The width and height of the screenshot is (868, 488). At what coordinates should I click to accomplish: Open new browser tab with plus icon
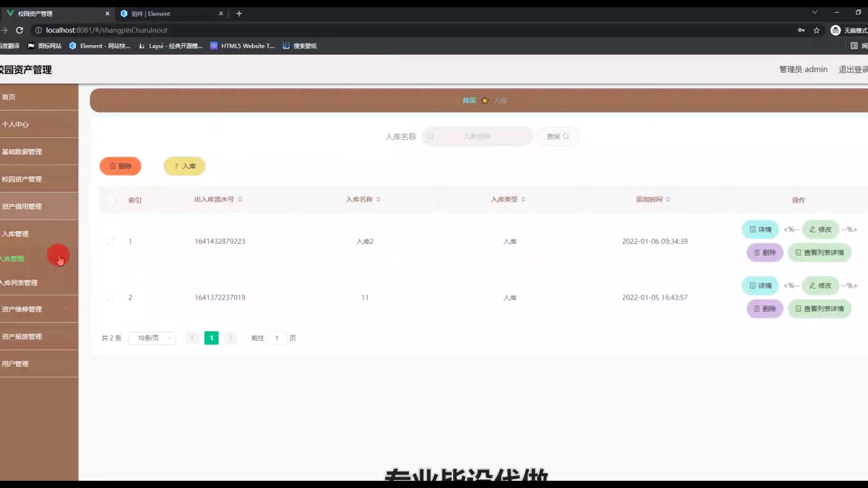[239, 14]
